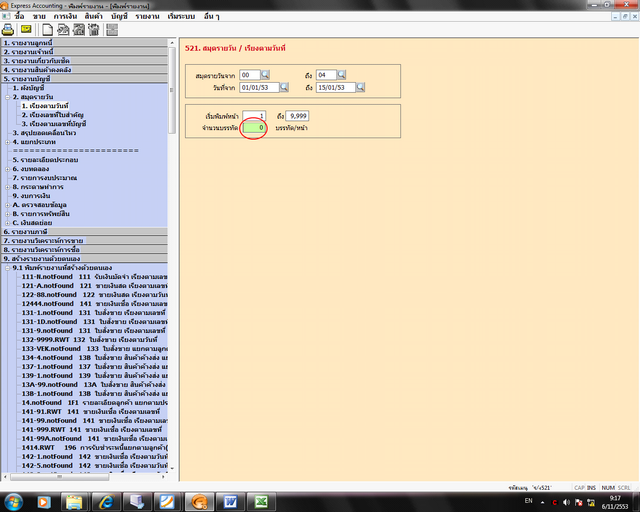Viewport: 640px width, 512px height.
Task: Expand the '4. แยกประเภท' tree node
Action: click(6, 141)
